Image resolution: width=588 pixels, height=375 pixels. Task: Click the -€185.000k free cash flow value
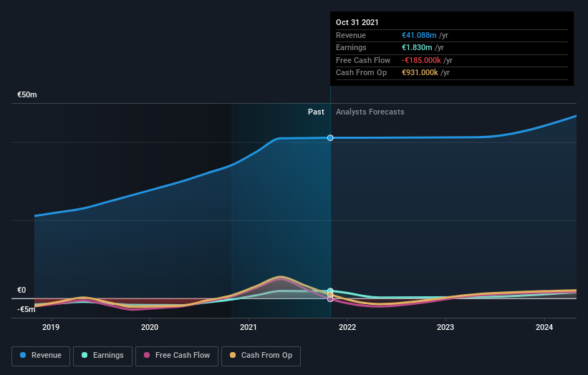421,60
